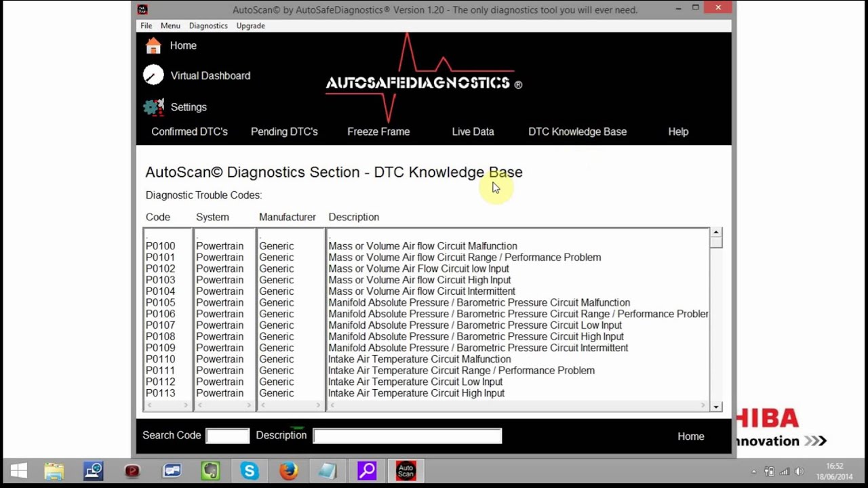Click 'Intake Air Temperature Circuit Malfunction' description
Image resolution: width=868 pixels, height=488 pixels.
click(x=420, y=359)
